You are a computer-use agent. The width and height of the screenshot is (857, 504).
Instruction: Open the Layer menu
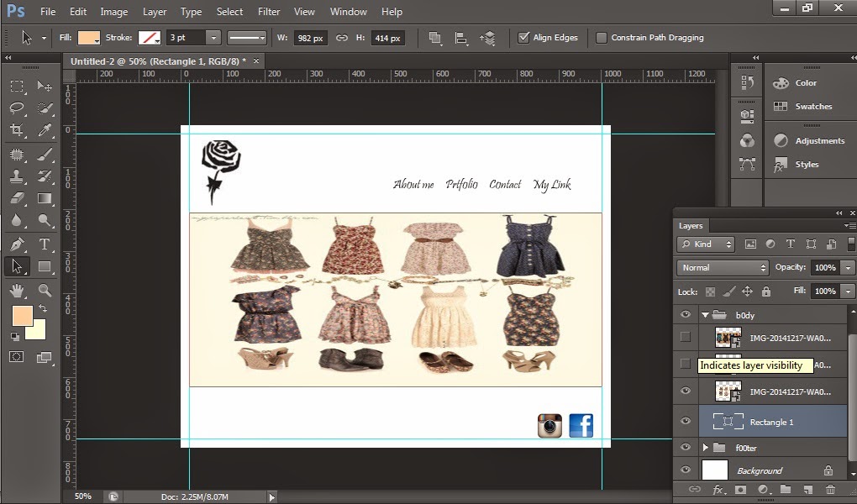coord(155,12)
